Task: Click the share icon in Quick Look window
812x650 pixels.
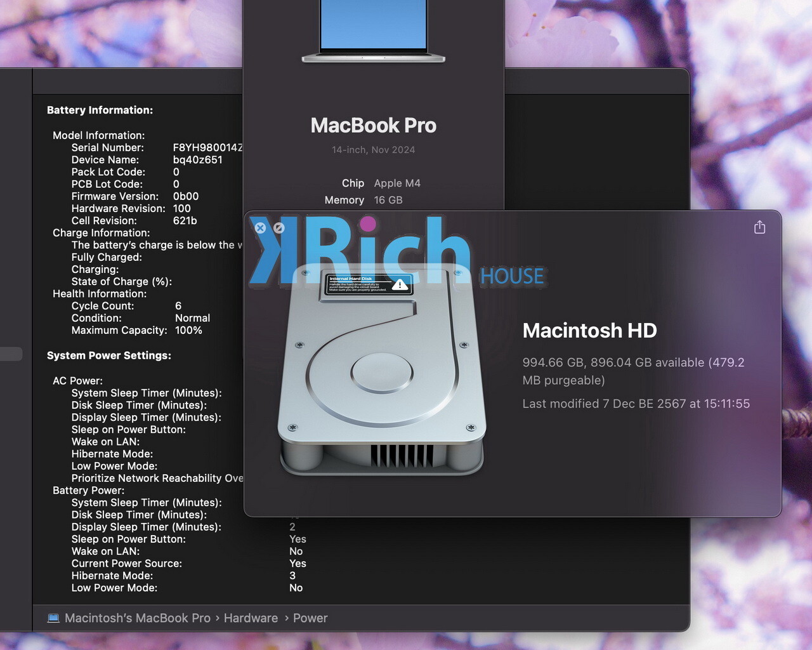Action: (x=759, y=227)
